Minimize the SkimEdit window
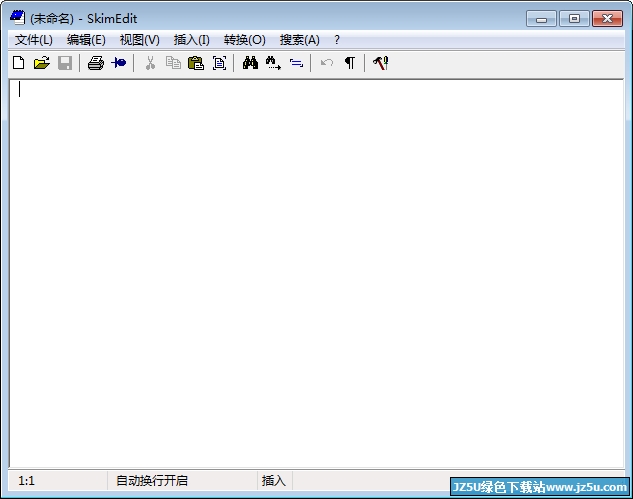Image resolution: width=633 pixels, height=499 pixels. (x=541, y=19)
